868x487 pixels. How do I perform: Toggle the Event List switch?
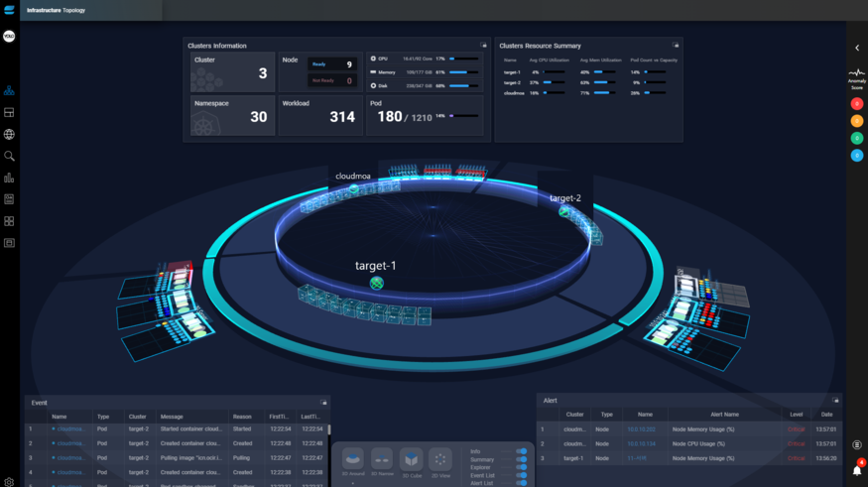(x=522, y=475)
